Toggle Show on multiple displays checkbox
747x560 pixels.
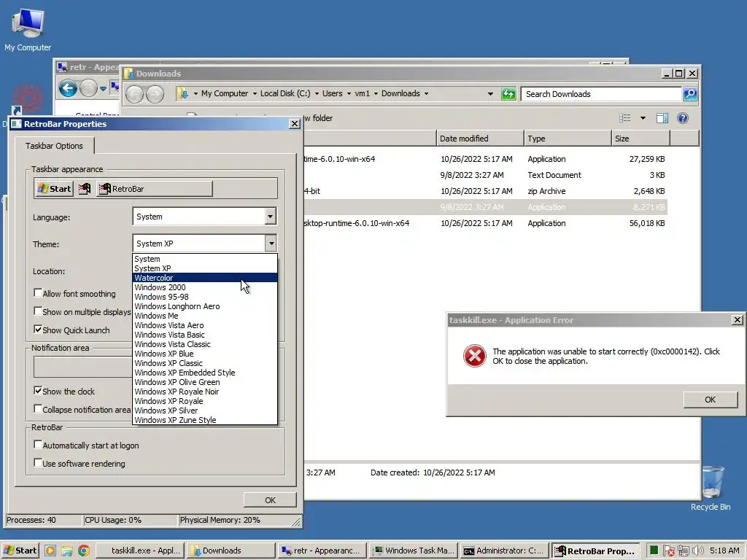38,311
